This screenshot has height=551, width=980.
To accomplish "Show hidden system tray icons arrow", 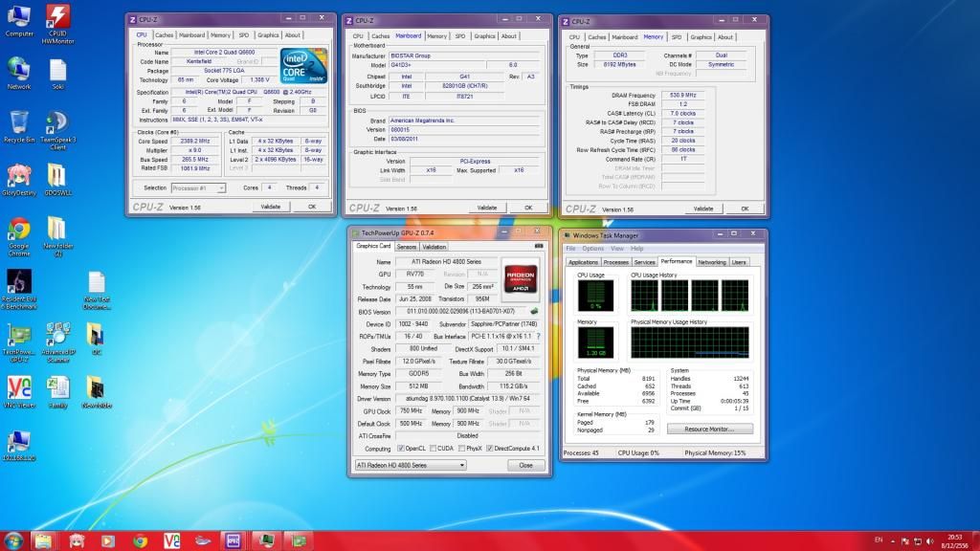I will coord(893,541).
